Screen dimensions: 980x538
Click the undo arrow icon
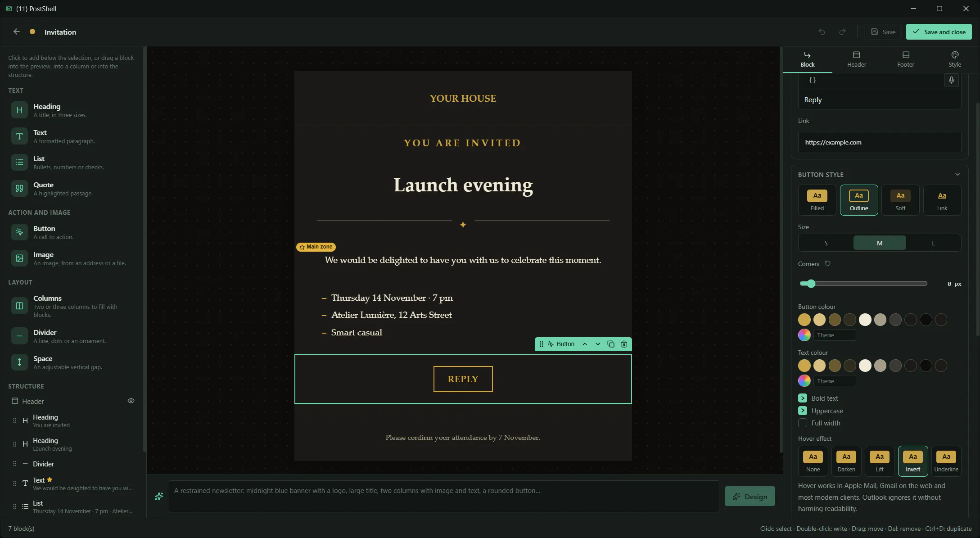pyautogui.click(x=822, y=32)
